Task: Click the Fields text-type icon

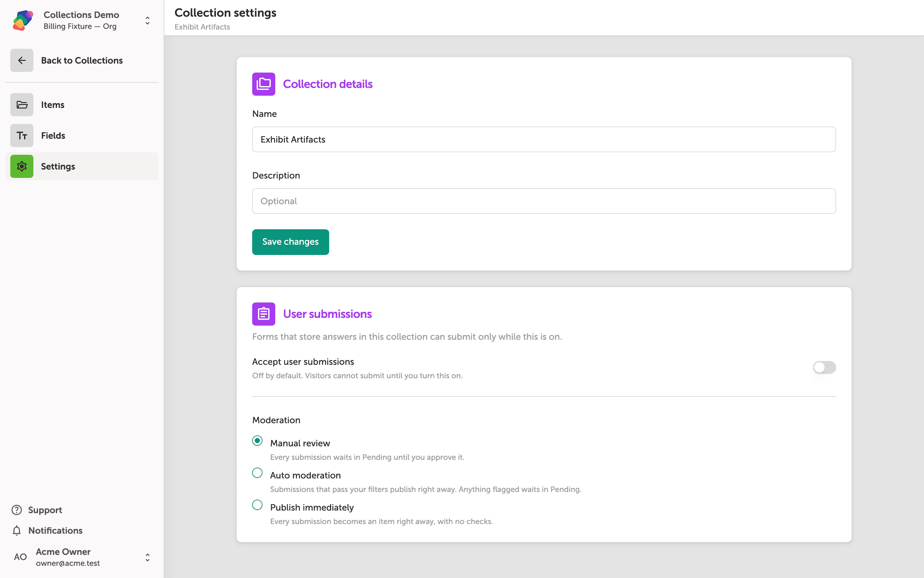Action: tap(22, 136)
